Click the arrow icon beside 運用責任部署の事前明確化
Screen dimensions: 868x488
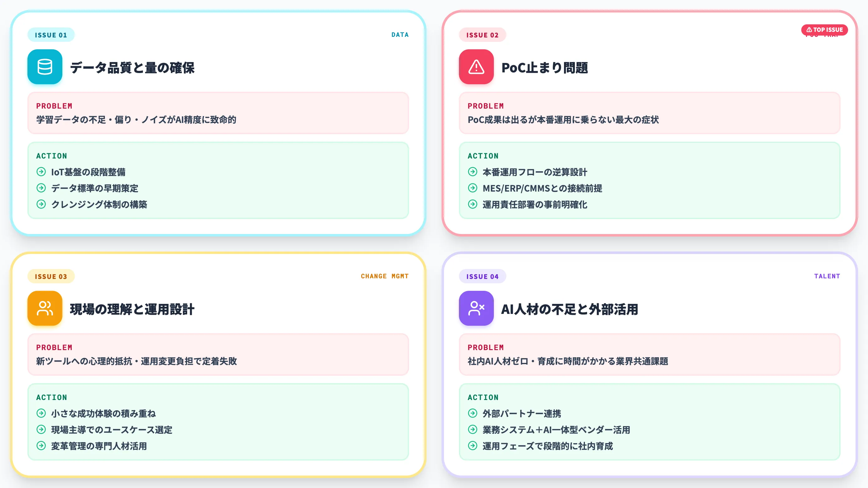coord(472,204)
